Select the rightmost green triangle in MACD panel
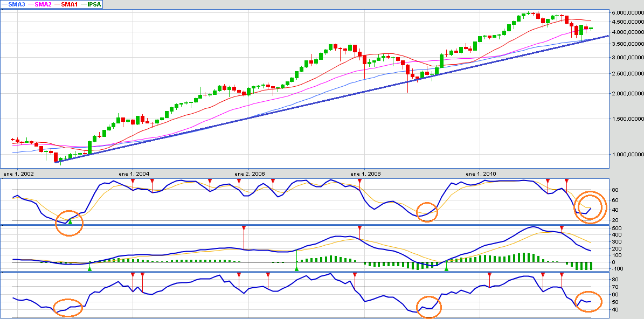The height and width of the screenshot is (319, 644). (x=446, y=268)
